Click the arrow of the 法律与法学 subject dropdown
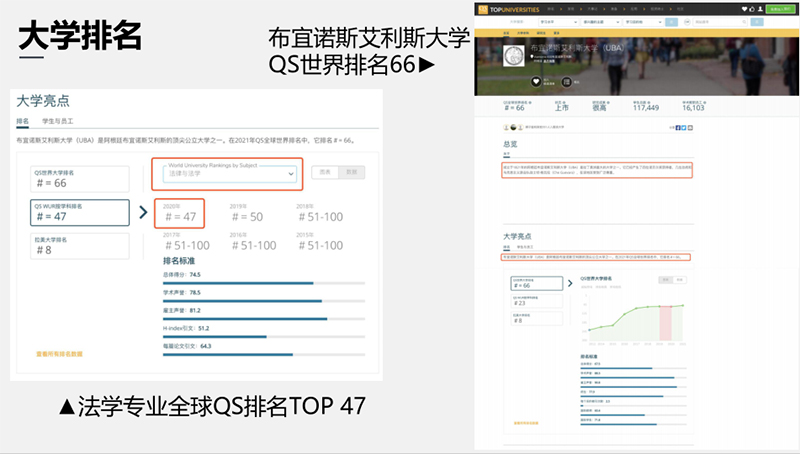Screen dimensions: 800x454 coord(291,174)
